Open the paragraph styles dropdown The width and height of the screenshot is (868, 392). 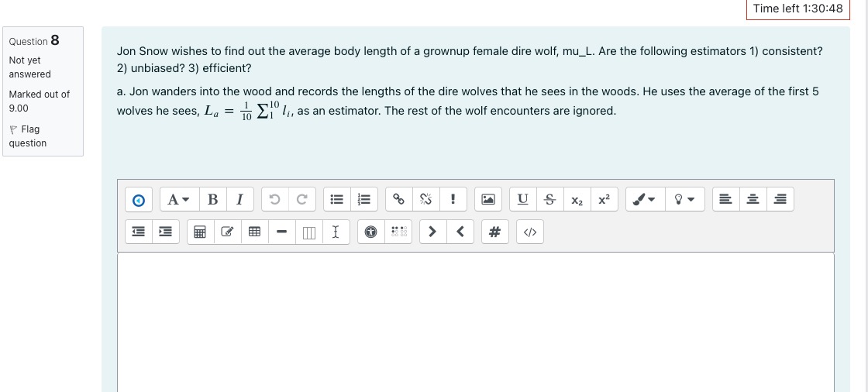[179, 200]
